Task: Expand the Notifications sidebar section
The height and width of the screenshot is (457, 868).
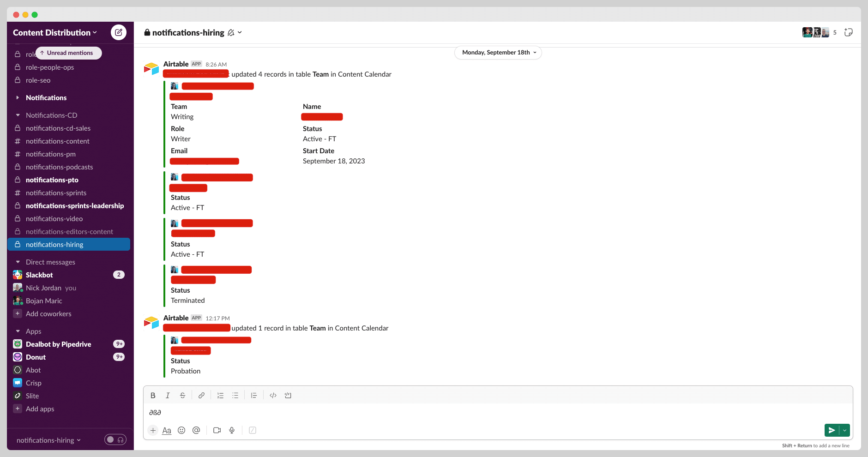Action: pos(18,98)
